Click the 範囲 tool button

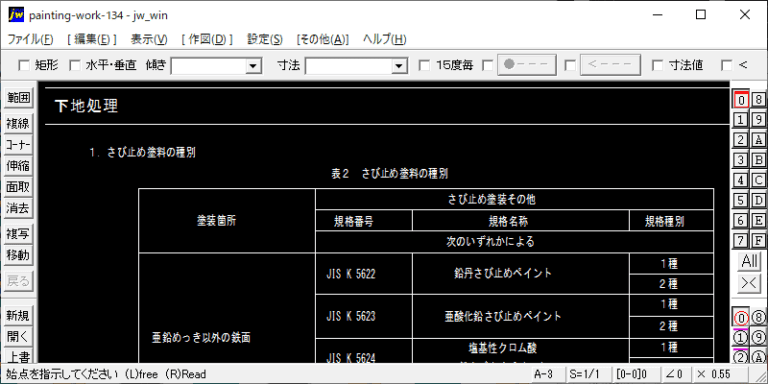pos(18,97)
